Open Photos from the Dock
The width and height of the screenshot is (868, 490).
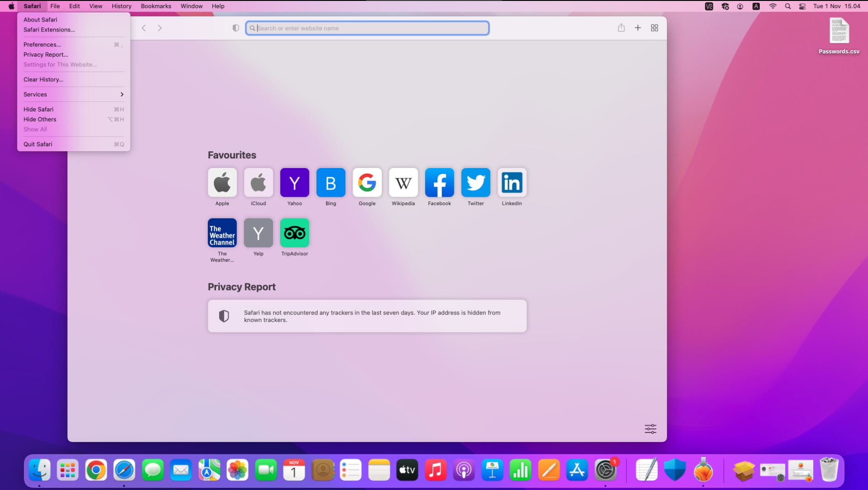pyautogui.click(x=238, y=470)
